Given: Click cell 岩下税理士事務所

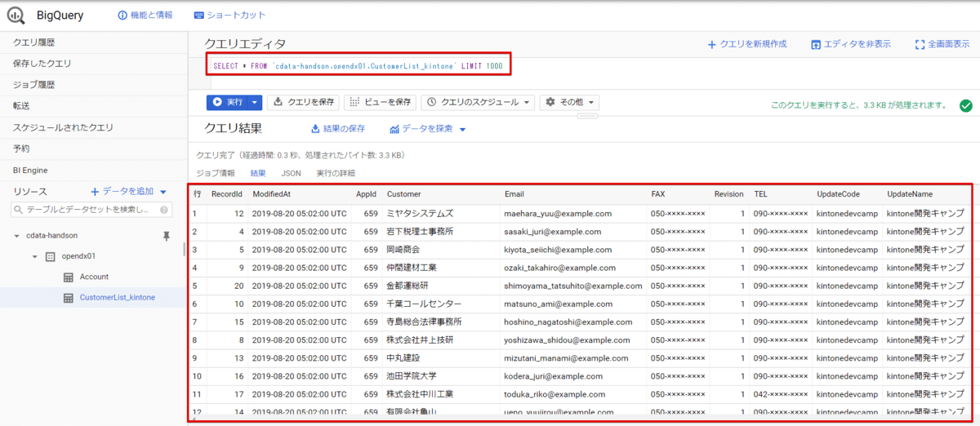Looking at the screenshot, I should [x=420, y=232].
